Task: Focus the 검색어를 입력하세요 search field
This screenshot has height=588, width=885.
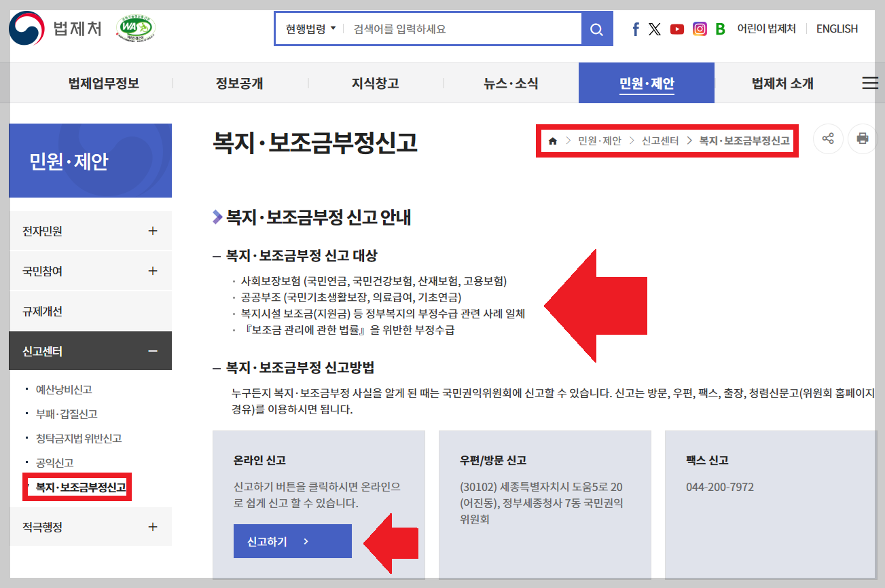Action: (463, 29)
